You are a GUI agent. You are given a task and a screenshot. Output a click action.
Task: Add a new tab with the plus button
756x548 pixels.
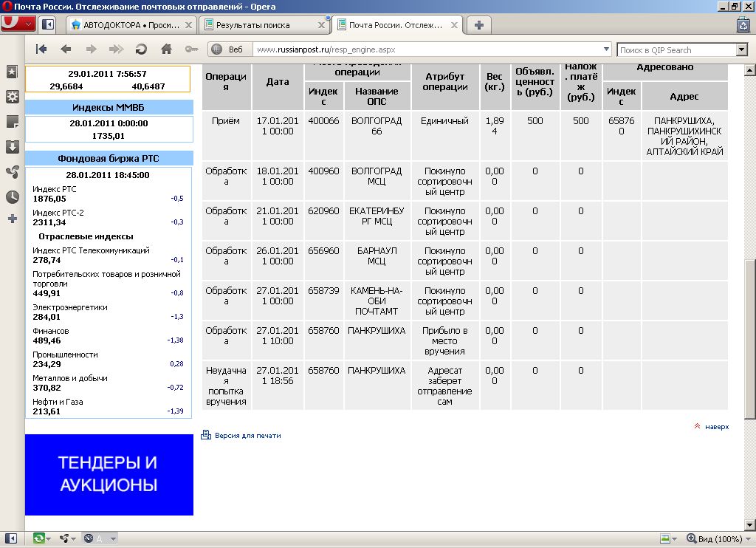[x=478, y=25]
